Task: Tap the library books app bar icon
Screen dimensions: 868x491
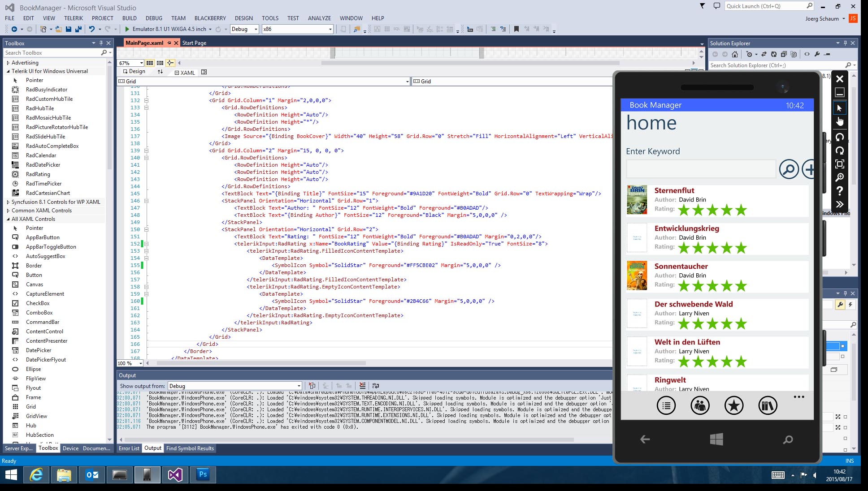Action: point(767,405)
